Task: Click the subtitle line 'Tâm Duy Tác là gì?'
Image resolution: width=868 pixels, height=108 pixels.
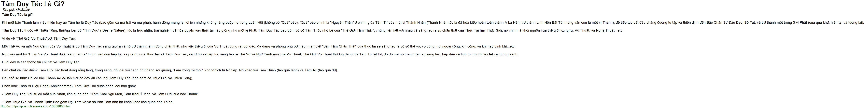Action: pos(17,15)
